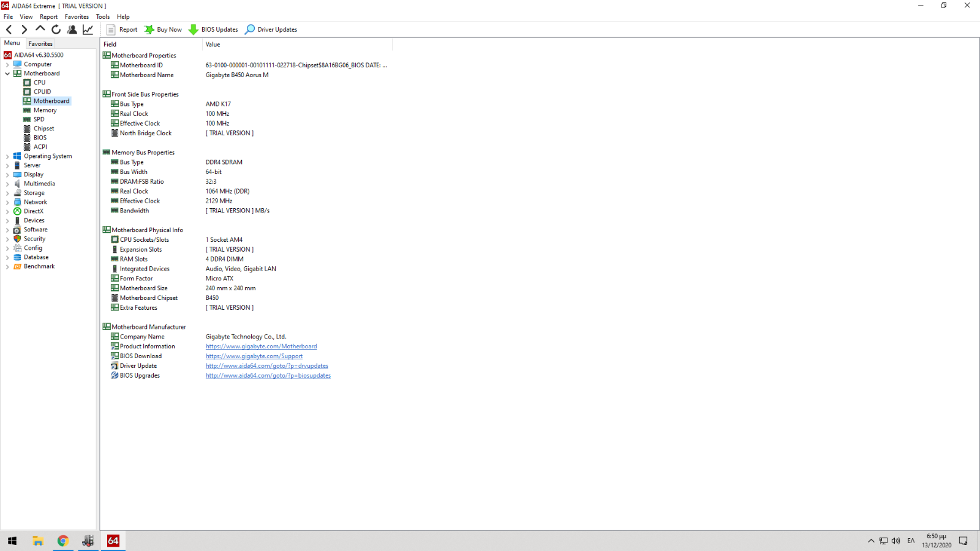Expand the Network tree node
Image resolution: width=980 pixels, height=551 pixels.
point(7,202)
